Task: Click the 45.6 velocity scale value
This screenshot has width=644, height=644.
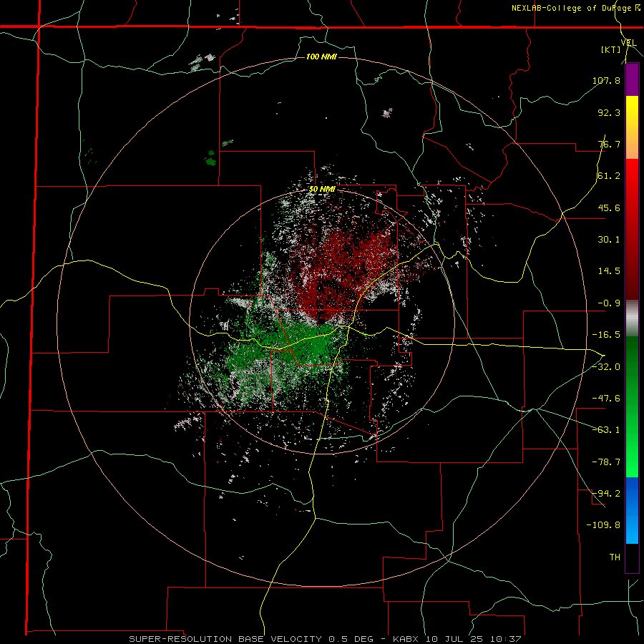Action: (x=609, y=208)
